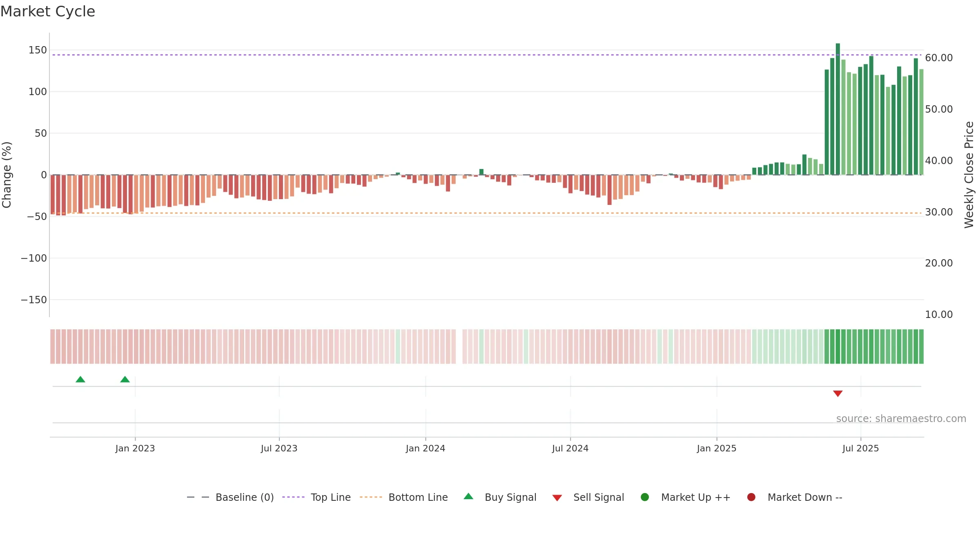Select the second buy signal marker near Jan 2023

[x=125, y=379]
